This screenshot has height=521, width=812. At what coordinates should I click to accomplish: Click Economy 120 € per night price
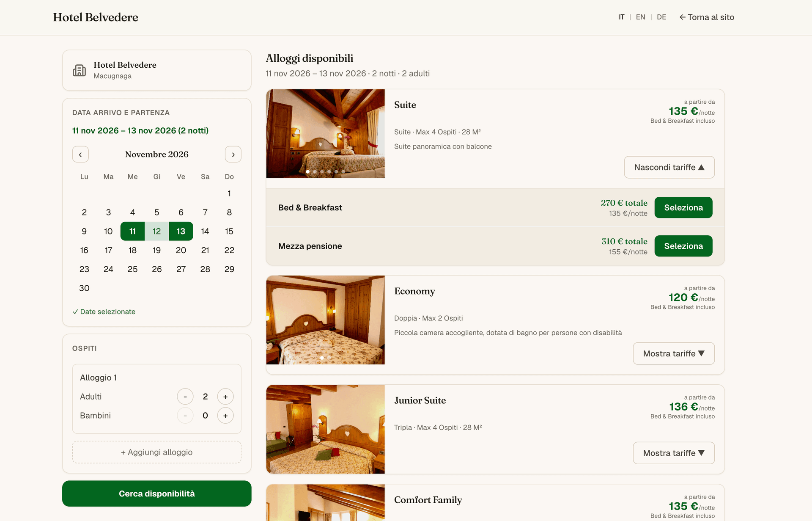tap(691, 298)
